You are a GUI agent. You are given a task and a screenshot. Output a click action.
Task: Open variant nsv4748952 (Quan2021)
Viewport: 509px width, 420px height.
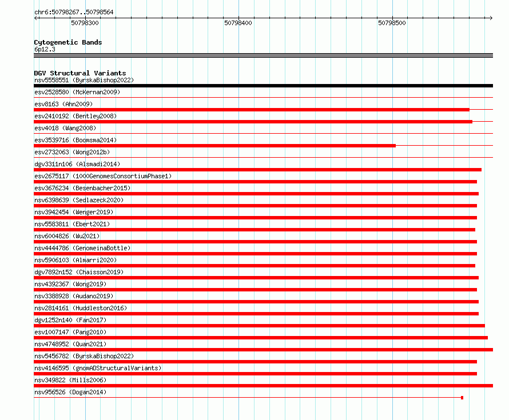coord(70,344)
